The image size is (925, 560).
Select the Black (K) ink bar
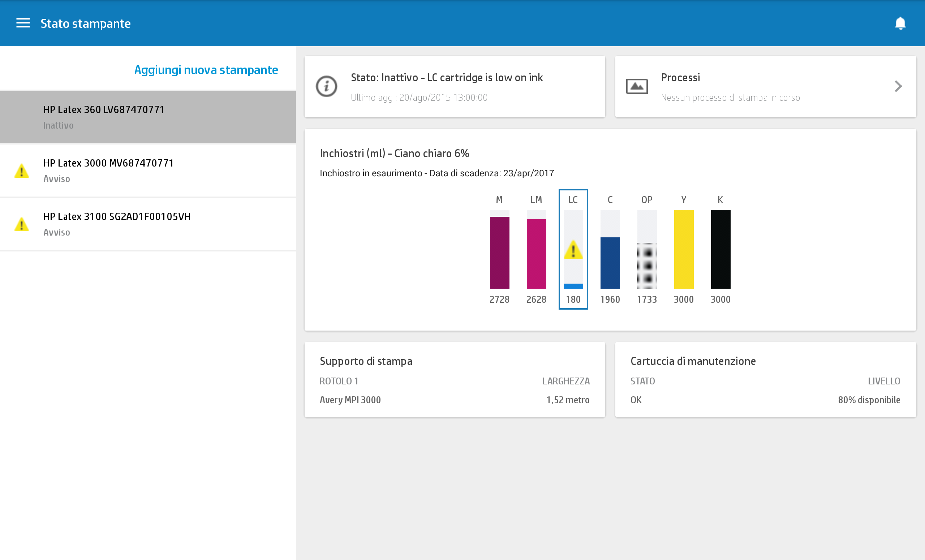720,249
